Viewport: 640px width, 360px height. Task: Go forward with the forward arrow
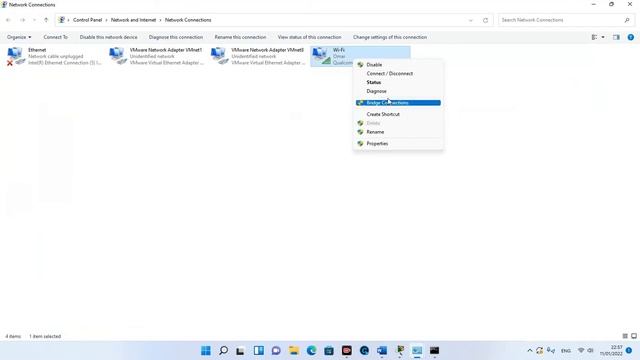click(x=22, y=20)
